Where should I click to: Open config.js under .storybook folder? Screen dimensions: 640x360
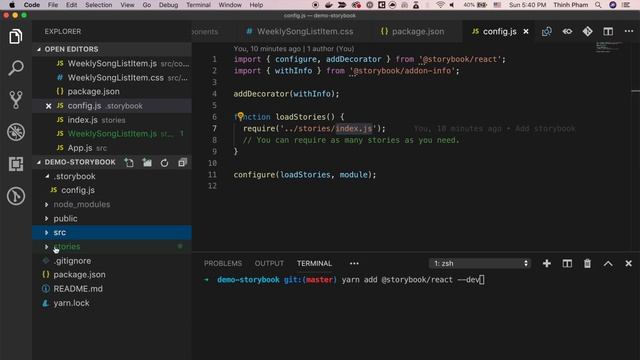(x=112, y=190)
